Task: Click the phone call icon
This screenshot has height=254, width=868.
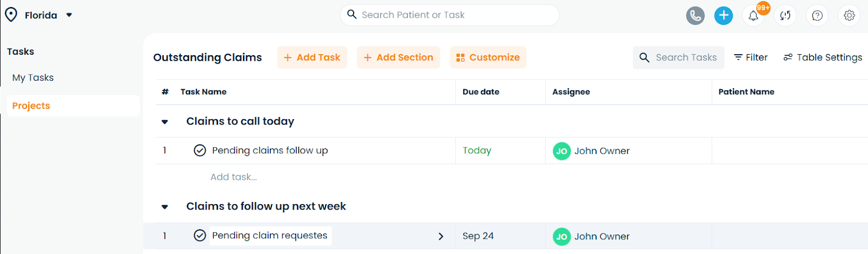Action: pos(695,16)
